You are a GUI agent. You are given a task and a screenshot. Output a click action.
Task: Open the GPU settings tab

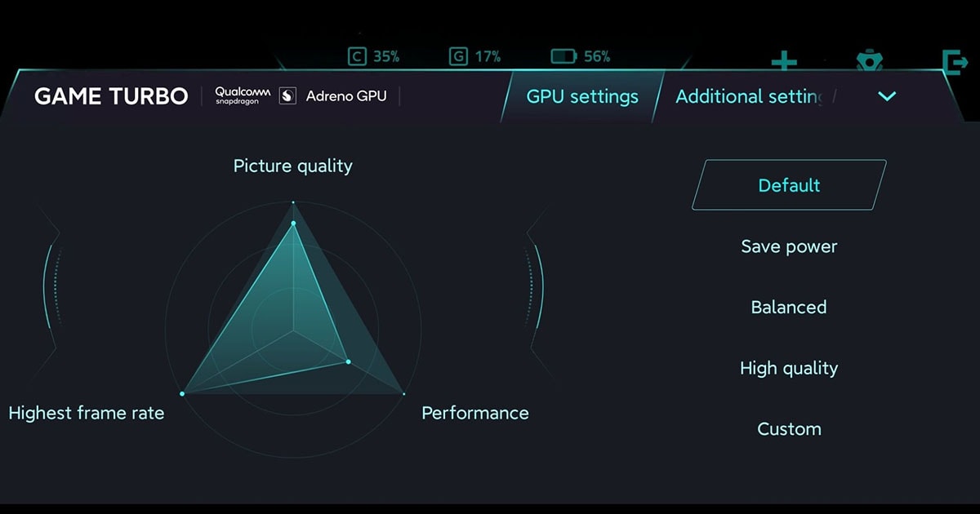[x=582, y=96]
